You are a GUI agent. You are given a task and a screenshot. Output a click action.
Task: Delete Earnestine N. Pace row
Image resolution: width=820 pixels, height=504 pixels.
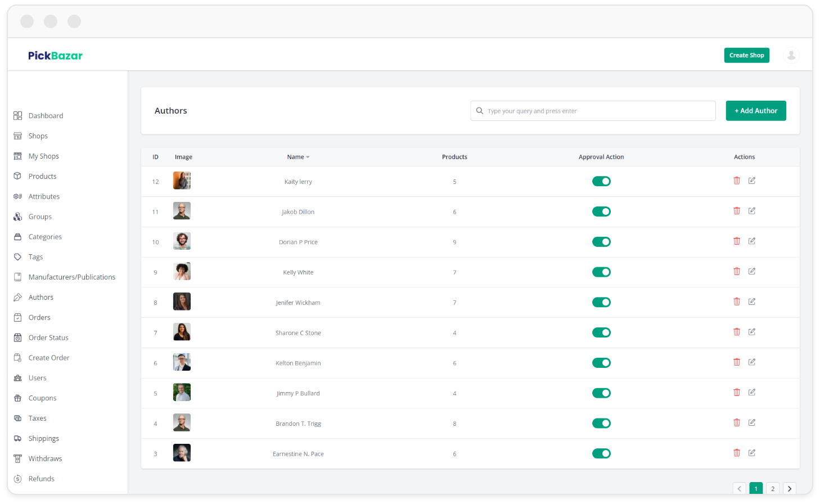736,453
